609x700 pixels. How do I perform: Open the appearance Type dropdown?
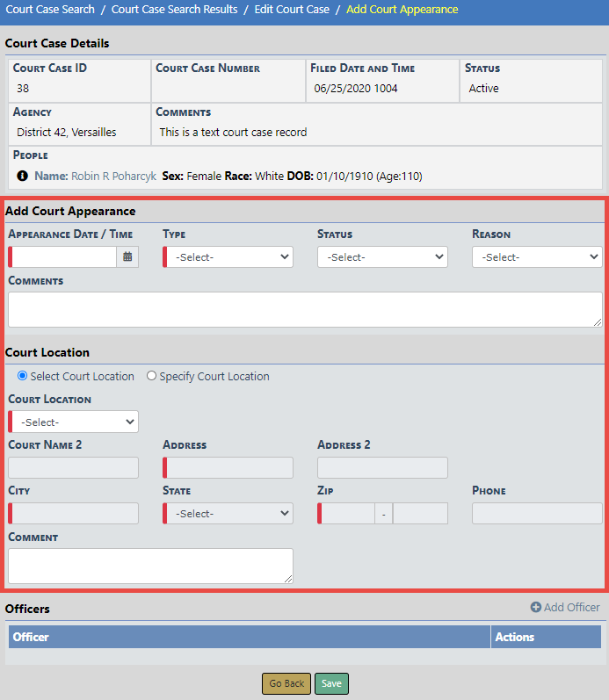[x=228, y=257]
